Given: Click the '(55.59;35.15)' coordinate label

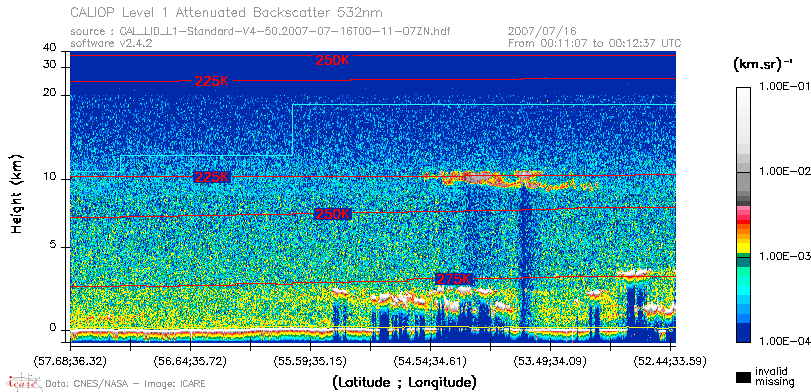Looking at the screenshot, I should click(x=310, y=361).
